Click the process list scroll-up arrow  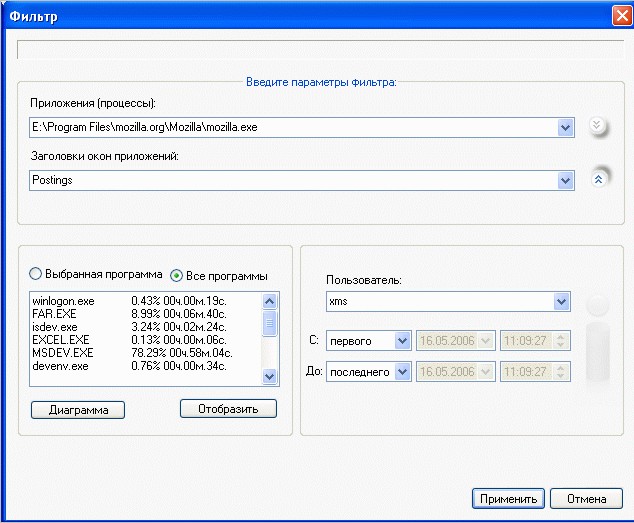(269, 301)
